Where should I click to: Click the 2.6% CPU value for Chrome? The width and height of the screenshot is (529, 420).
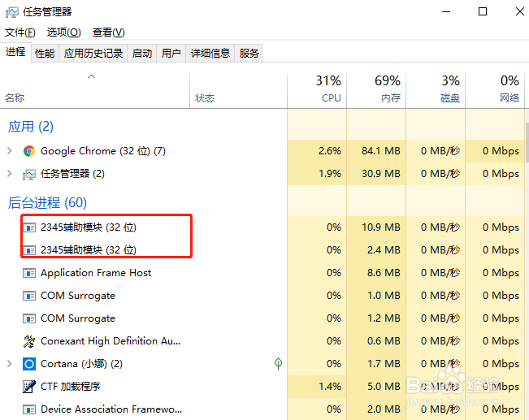(330, 151)
